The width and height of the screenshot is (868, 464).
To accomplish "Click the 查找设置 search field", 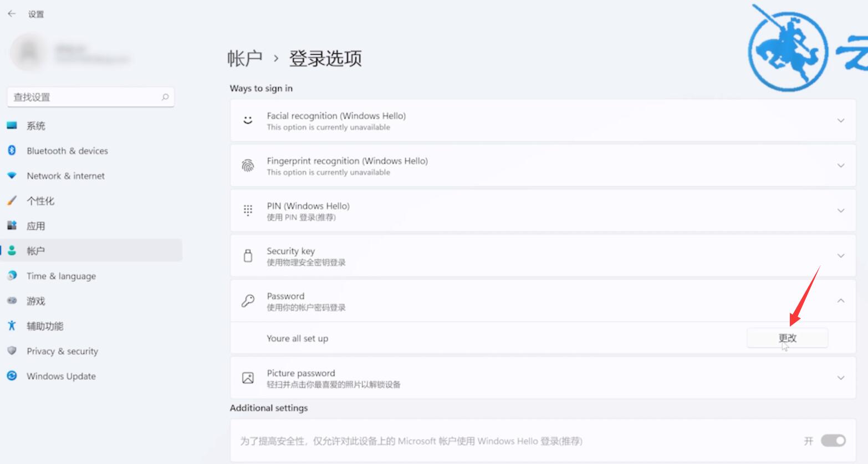I will click(x=90, y=97).
